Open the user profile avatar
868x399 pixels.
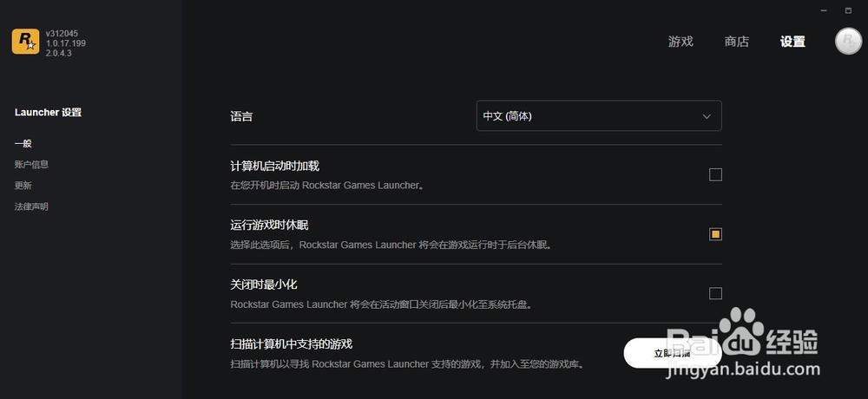848,41
